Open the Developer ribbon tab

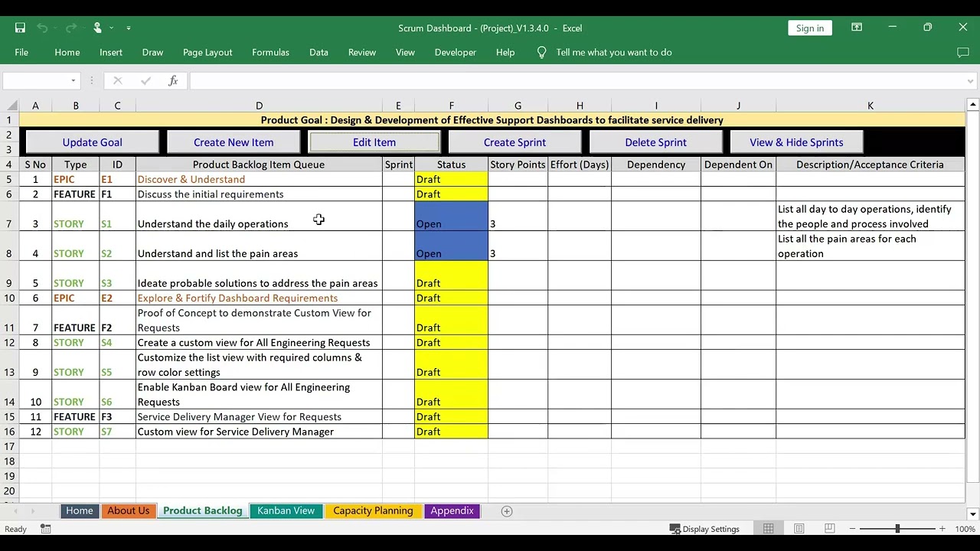pyautogui.click(x=456, y=52)
